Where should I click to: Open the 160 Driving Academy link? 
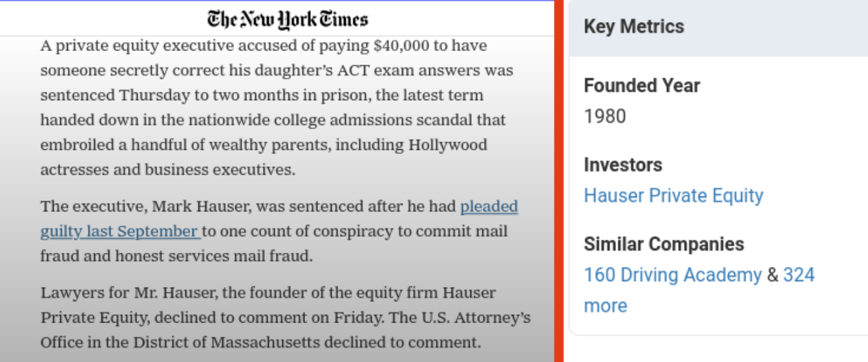673,275
